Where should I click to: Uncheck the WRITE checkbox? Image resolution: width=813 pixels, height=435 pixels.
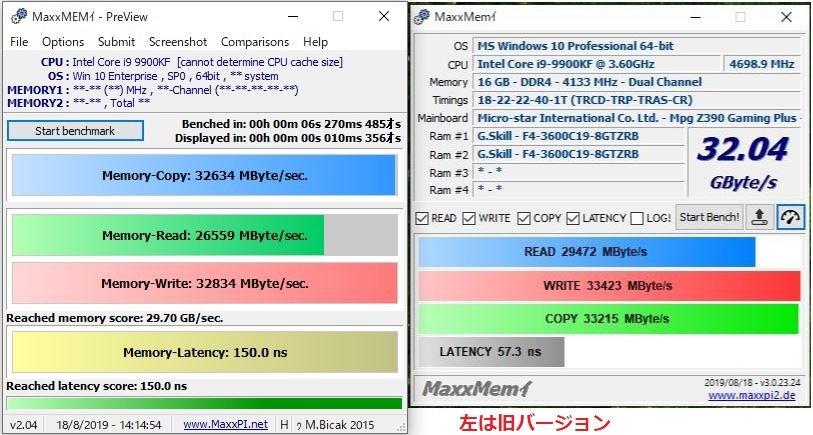coord(469,218)
